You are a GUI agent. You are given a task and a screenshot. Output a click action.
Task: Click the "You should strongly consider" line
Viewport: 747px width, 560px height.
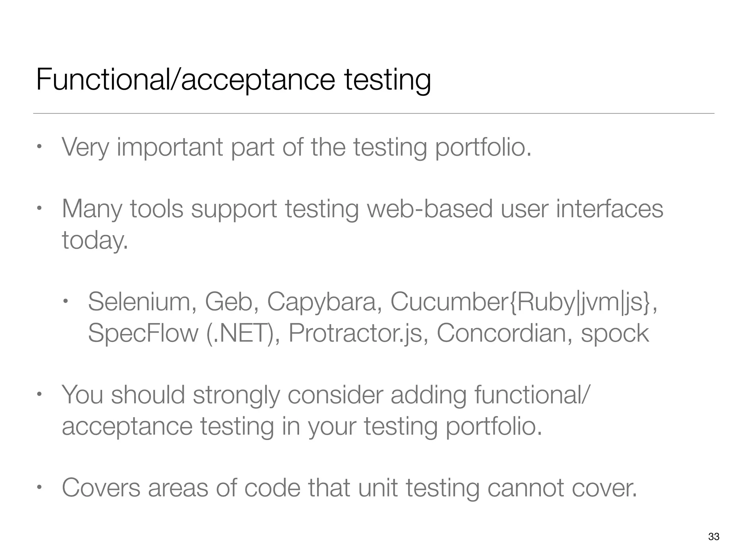tap(325, 395)
